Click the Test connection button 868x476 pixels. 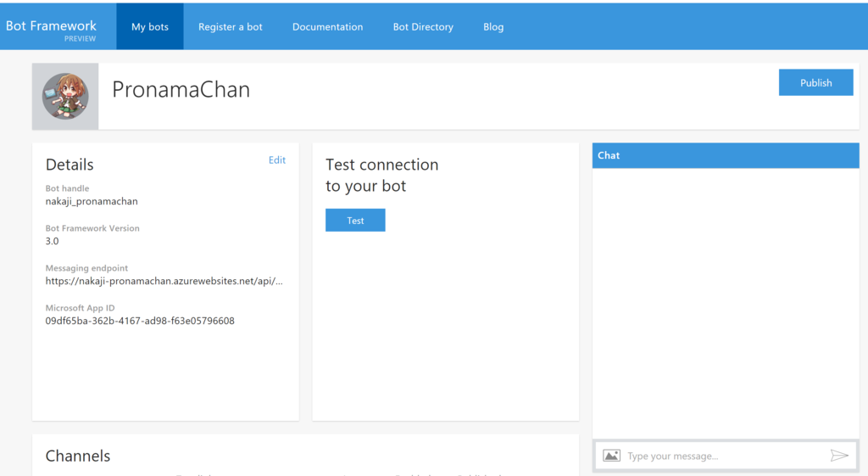(355, 220)
